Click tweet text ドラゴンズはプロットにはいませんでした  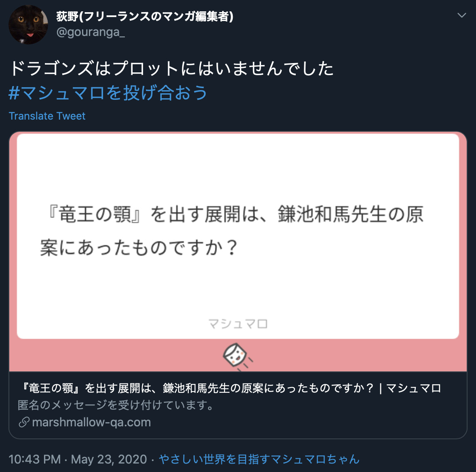click(x=171, y=68)
